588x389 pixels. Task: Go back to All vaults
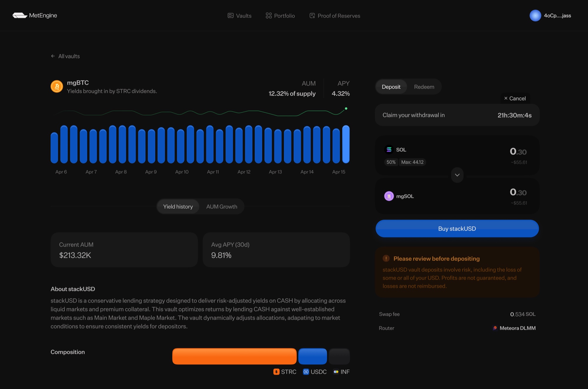(65, 56)
